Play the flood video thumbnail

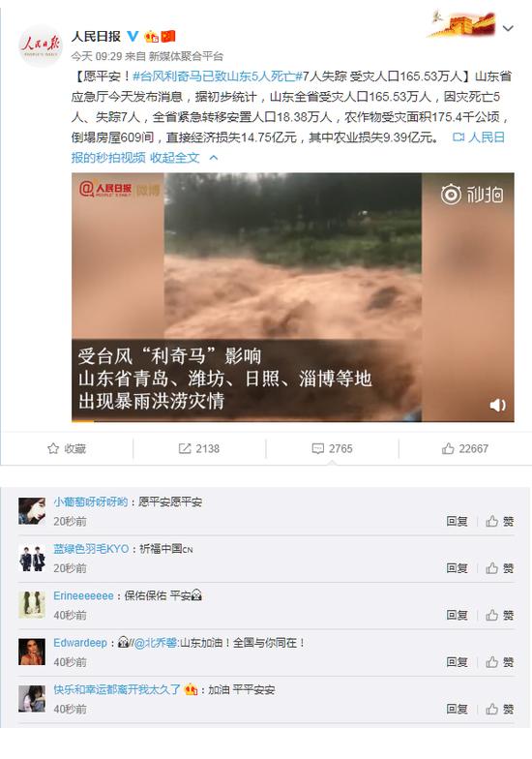pos(292,296)
